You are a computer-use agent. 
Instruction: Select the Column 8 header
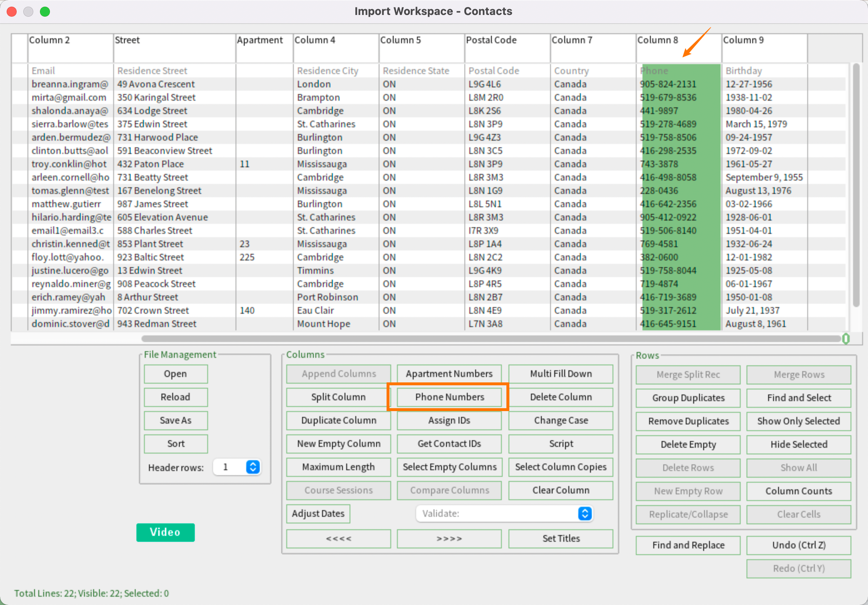[679, 48]
